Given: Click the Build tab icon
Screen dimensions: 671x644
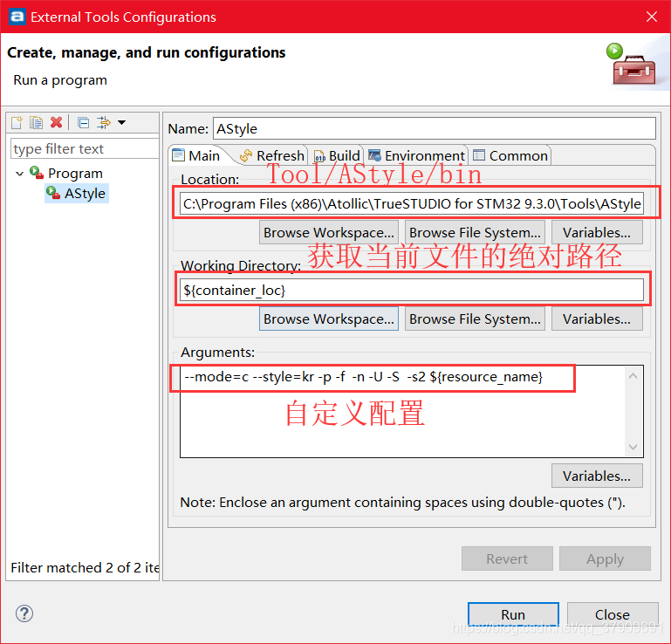Looking at the screenshot, I should (x=319, y=156).
